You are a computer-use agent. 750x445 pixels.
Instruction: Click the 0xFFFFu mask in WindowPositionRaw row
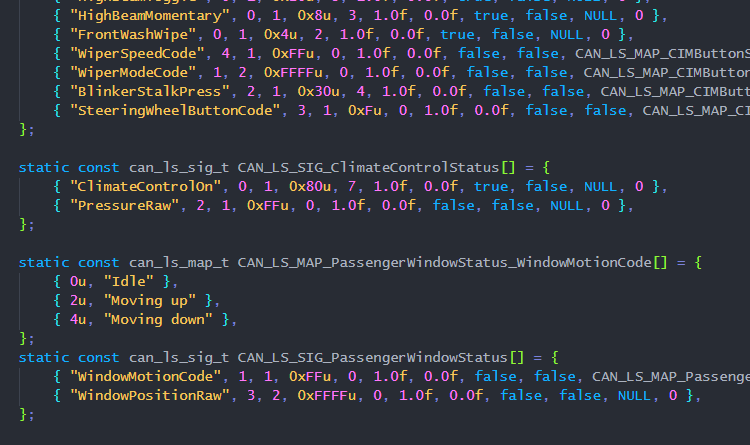point(327,396)
